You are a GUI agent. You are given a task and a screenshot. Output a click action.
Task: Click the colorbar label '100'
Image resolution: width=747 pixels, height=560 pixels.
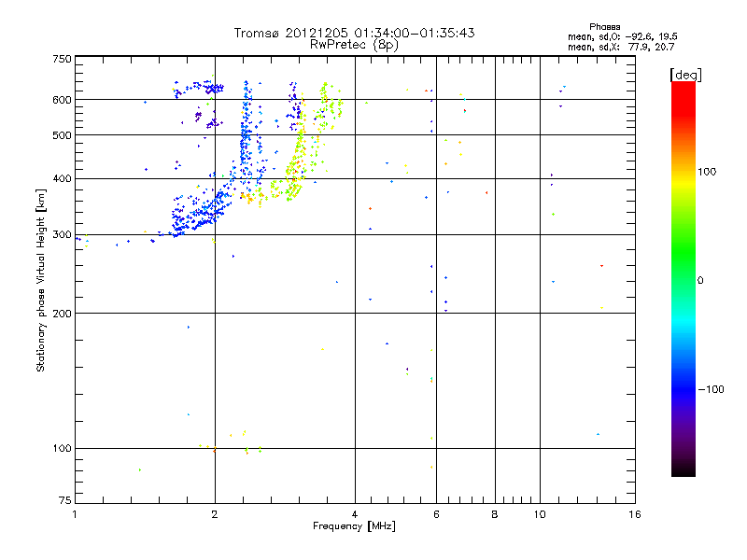pos(707,172)
